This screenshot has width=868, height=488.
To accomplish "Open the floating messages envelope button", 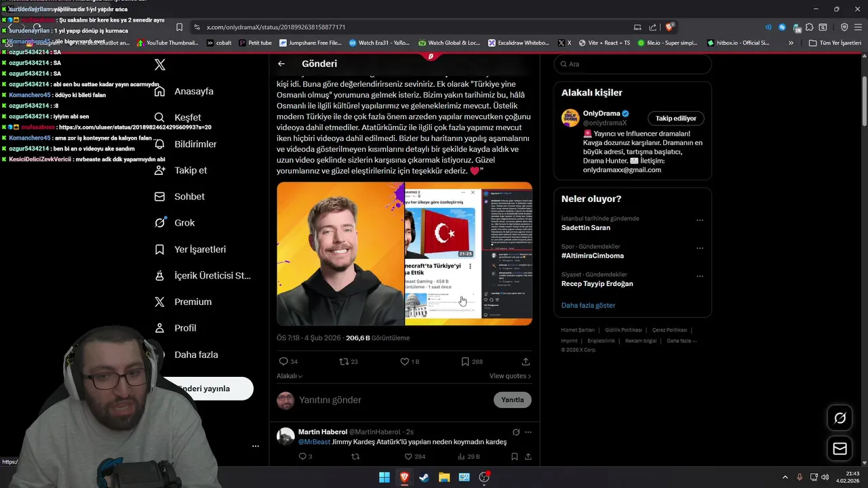I will pyautogui.click(x=840, y=449).
